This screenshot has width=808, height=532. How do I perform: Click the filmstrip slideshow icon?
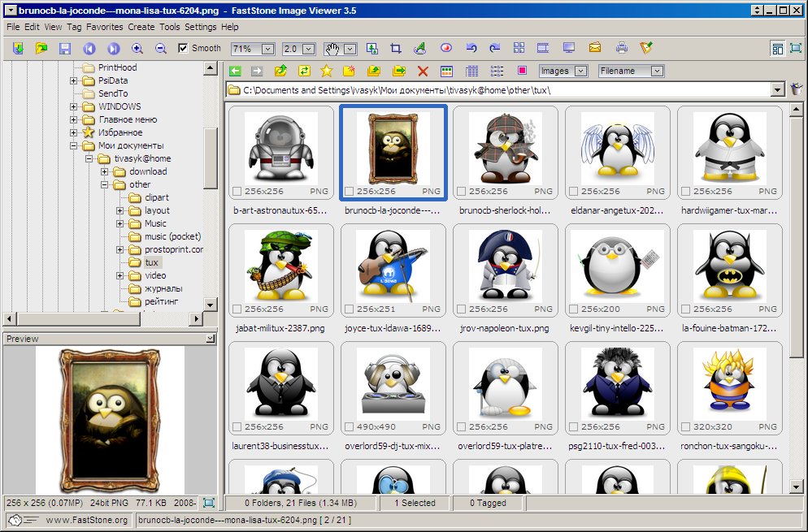tap(543, 48)
